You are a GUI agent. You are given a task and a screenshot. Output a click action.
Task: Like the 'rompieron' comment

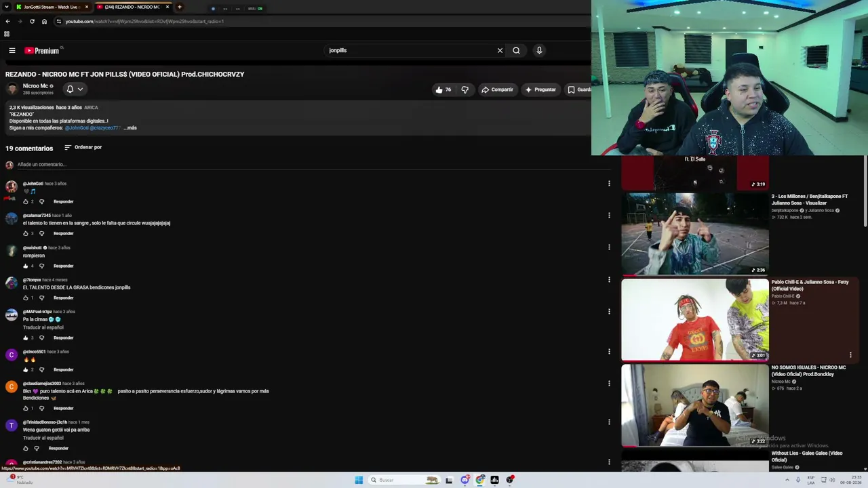(26, 266)
